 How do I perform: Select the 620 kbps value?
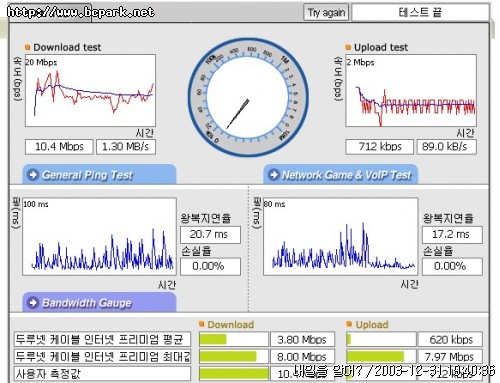(450, 339)
